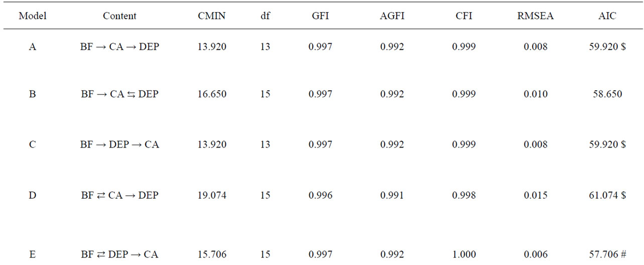Select the CMIN value 16.650

212,94
